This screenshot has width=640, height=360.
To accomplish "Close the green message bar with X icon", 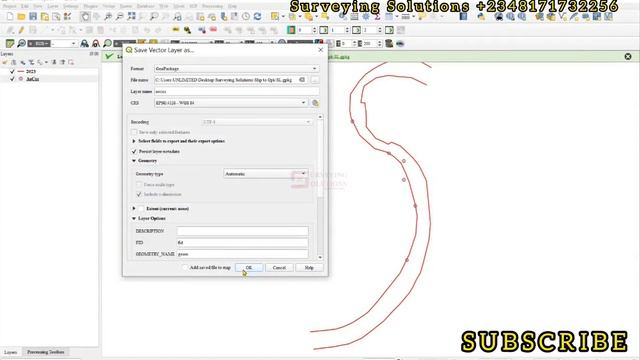I will [x=628, y=56].
